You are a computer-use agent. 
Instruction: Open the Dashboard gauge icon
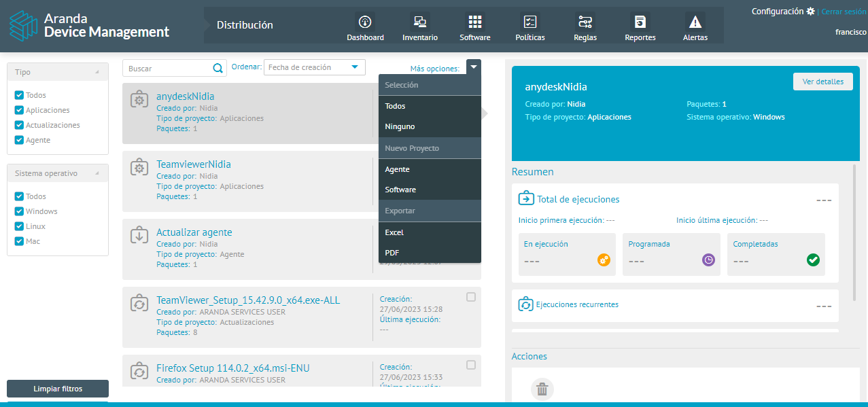point(365,21)
